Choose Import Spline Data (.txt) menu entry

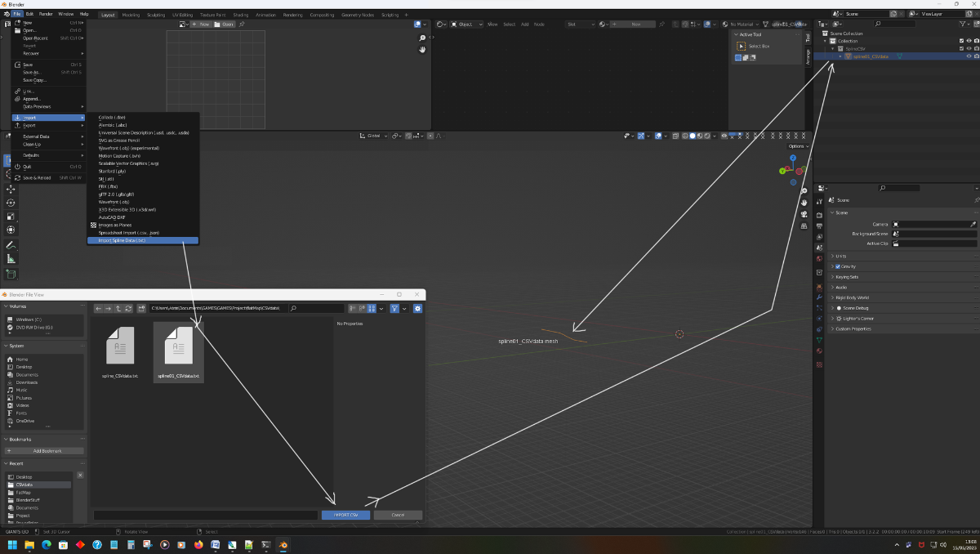[143, 240]
